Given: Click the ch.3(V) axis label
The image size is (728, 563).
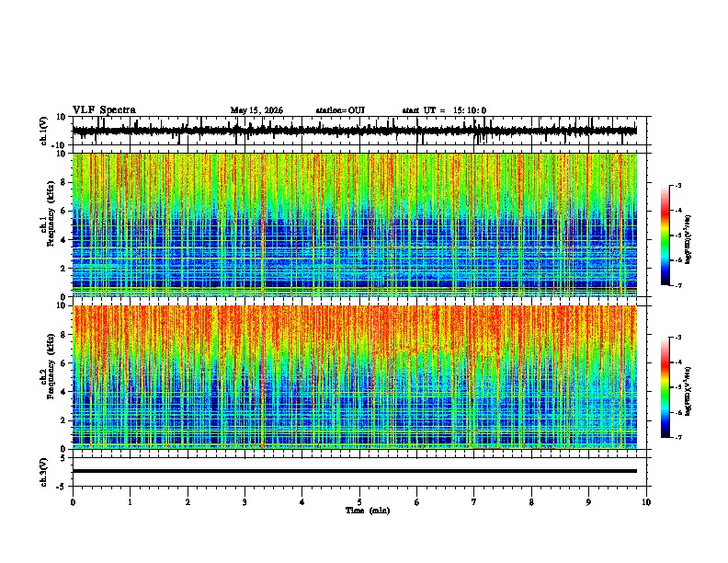Looking at the screenshot, I should [44, 472].
